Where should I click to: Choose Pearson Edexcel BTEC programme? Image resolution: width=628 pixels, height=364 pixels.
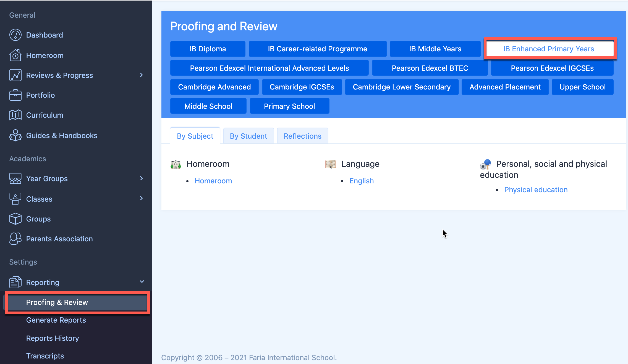click(430, 68)
